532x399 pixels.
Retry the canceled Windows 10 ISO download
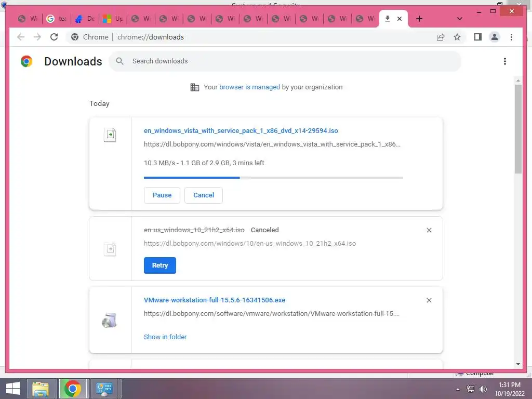point(160,265)
